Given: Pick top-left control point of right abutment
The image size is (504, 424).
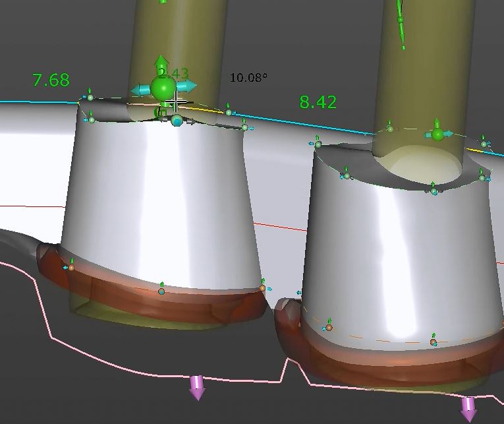Looking at the screenshot, I should [x=318, y=144].
